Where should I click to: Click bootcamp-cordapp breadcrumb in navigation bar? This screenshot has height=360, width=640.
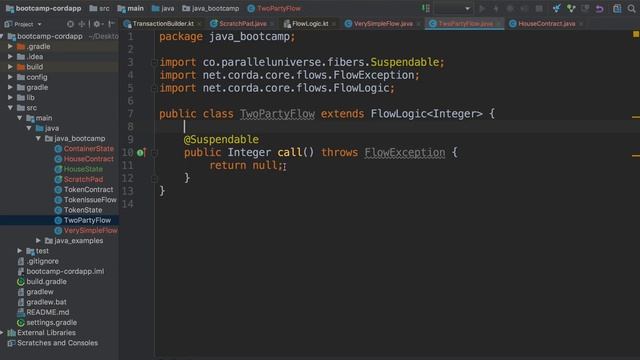(44, 8)
